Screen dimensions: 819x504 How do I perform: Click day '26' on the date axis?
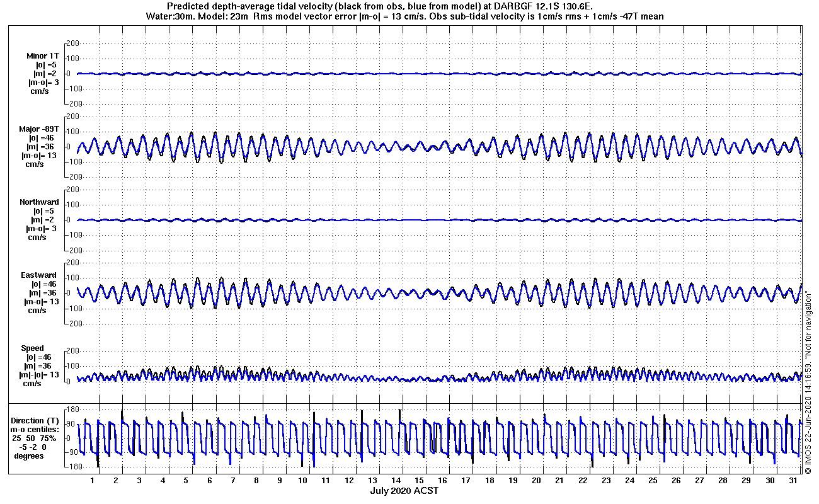point(675,481)
